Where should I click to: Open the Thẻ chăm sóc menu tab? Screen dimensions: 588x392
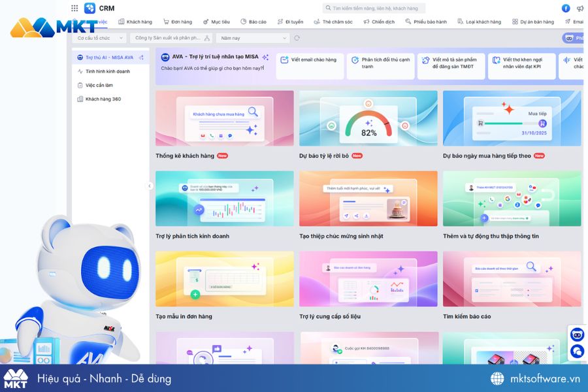pos(333,22)
